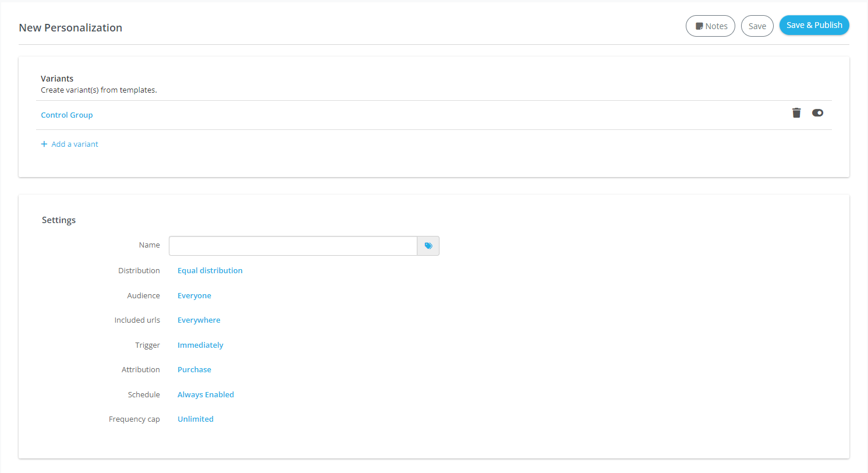The image size is (868, 473).
Task: Open Notes
Action: pos(711,26)
